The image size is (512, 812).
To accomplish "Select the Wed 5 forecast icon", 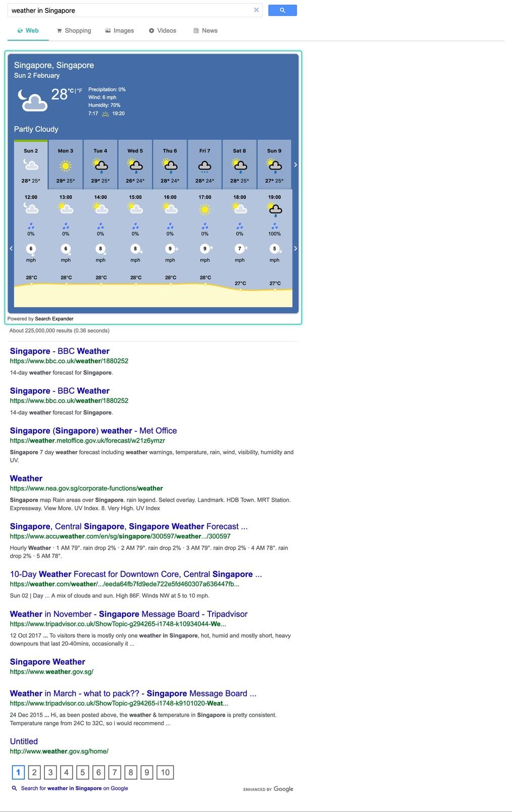I will (135, 166).
